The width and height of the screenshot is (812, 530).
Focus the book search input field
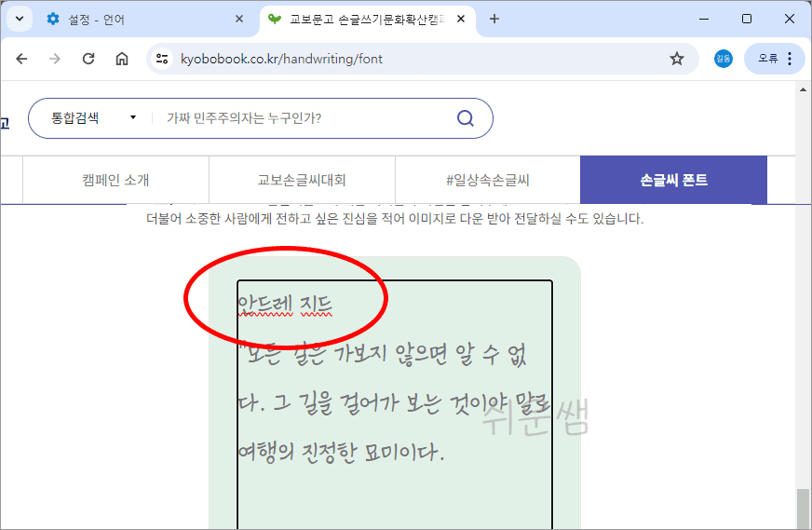(x=305, y=118)
